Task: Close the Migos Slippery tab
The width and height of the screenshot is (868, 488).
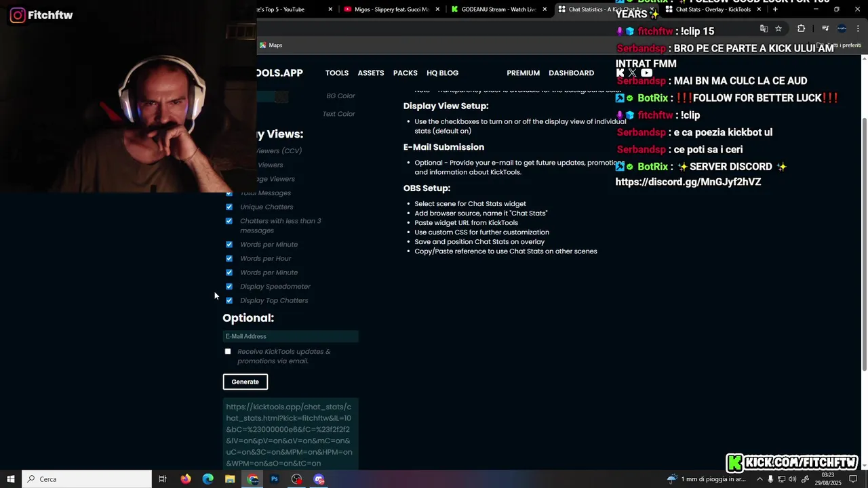Action: click(437, 9)
